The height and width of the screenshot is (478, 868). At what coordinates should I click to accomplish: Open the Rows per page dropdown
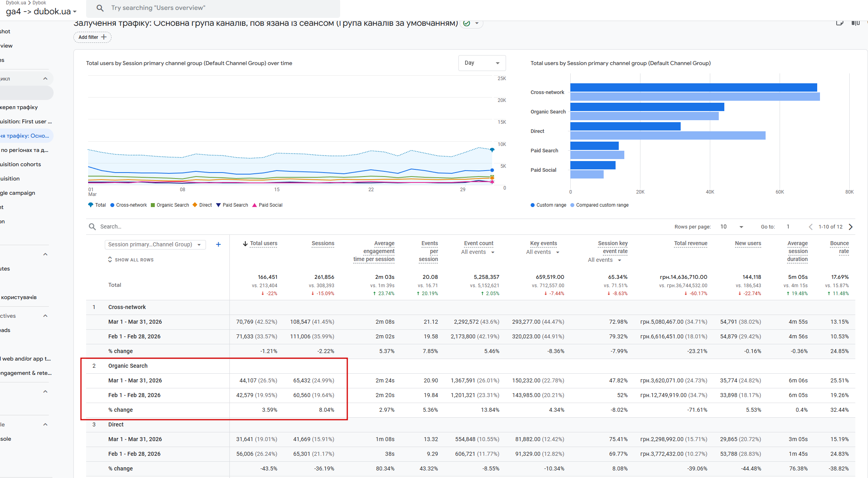[x=731, y=227]
